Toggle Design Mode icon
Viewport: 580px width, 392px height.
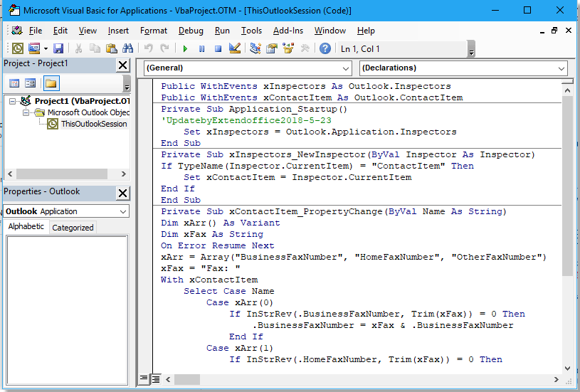pyautogui.click(x=235, y=48)
